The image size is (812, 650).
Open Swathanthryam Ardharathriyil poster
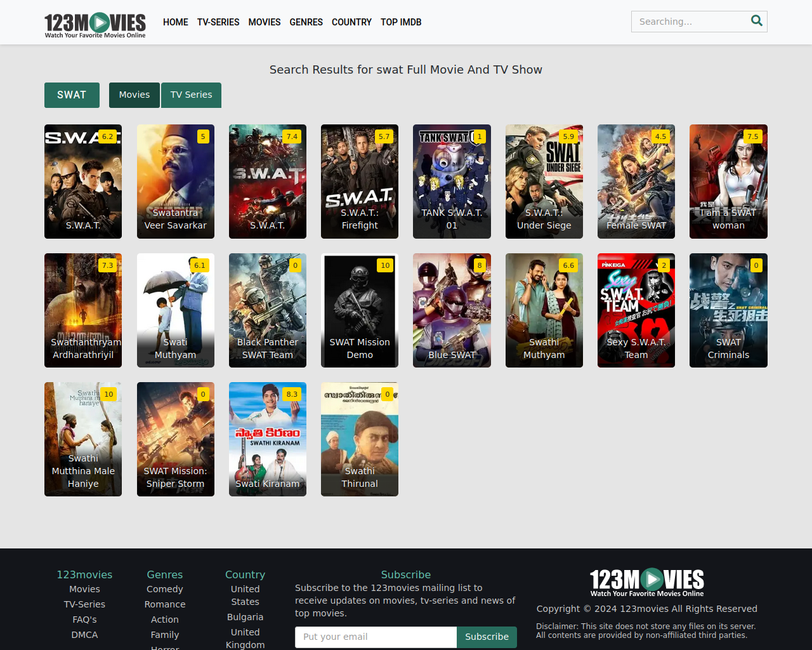click(x=83, y=310)
